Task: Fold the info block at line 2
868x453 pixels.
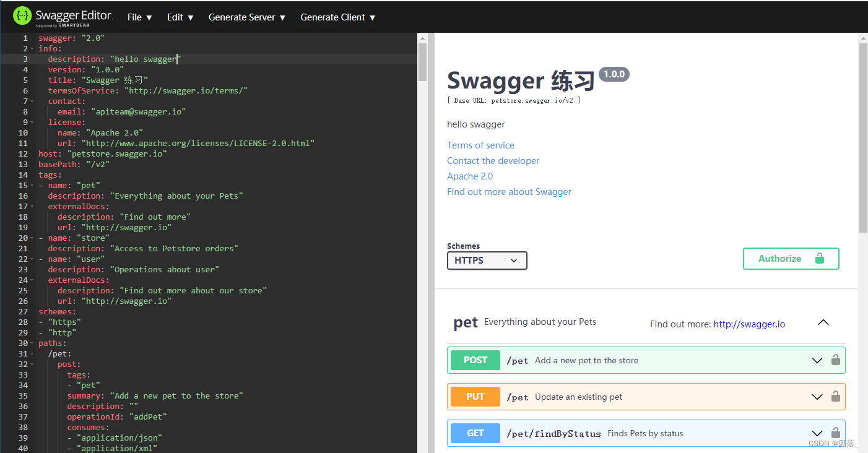Action: click(32, 48)
